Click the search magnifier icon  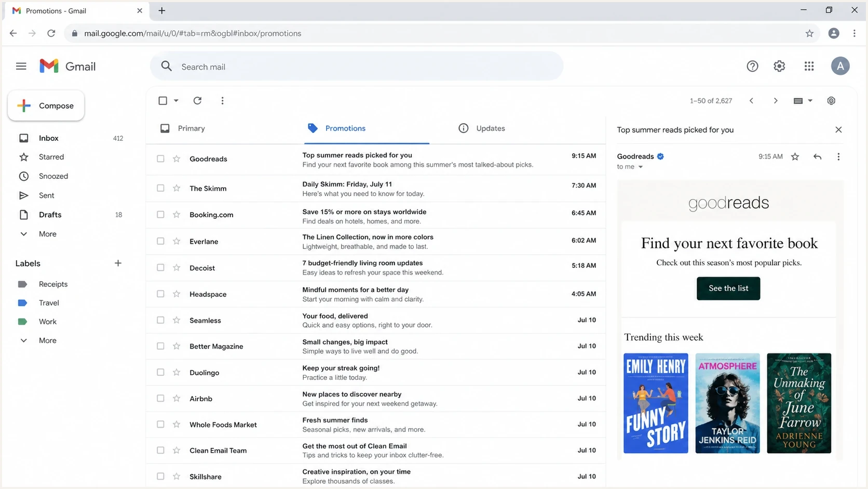click(x=166, y=66)
